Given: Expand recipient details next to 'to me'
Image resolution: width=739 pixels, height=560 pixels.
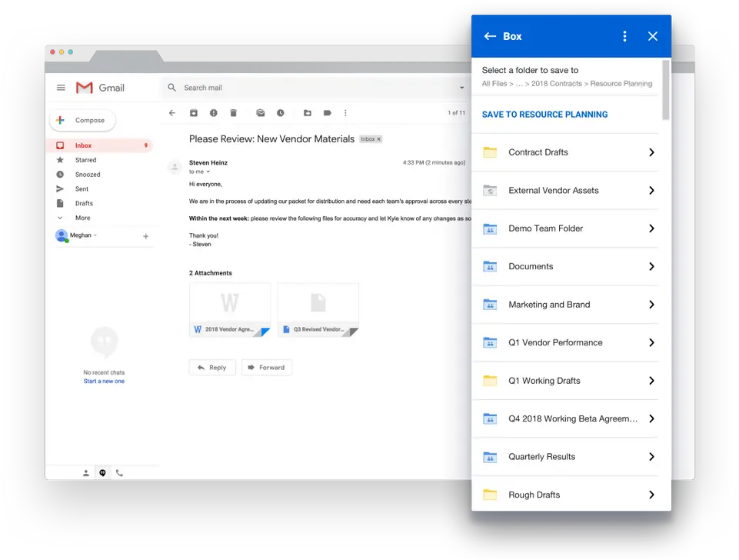Looking at the screenshot, I should coord(208,172).
